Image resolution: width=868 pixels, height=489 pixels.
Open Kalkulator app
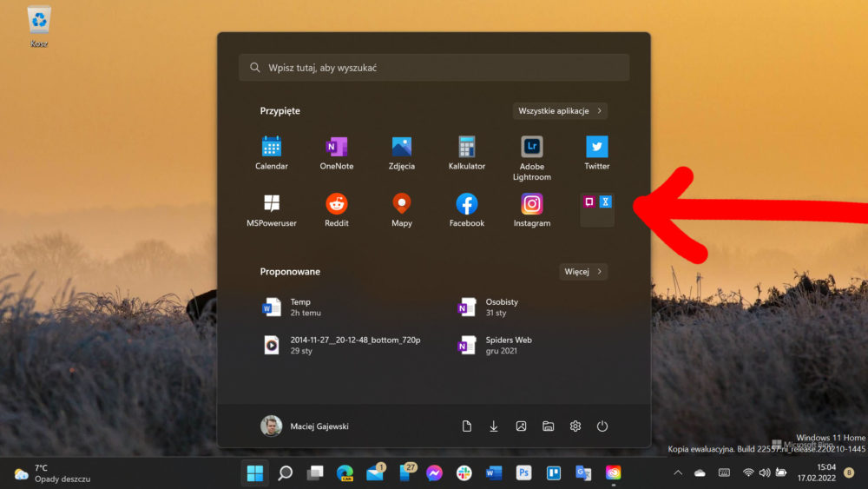point(467,153)
